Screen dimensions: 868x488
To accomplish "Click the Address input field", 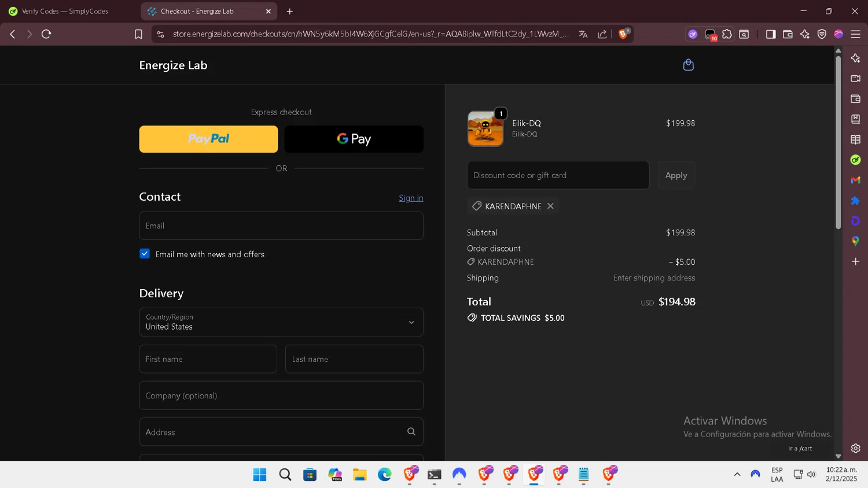I will (281, 432).
